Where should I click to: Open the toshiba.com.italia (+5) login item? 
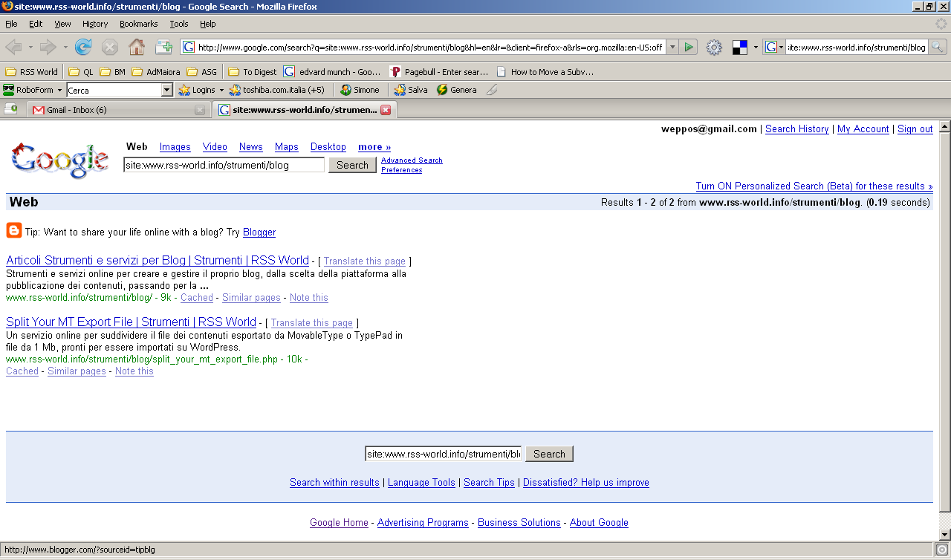[277, 90]
